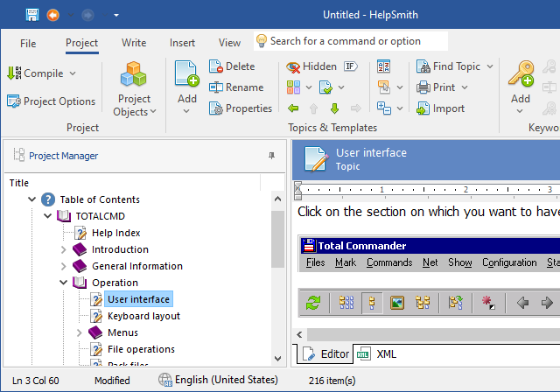
Task: Collapse the TOTALCMD node
Action: click(47, 215)
